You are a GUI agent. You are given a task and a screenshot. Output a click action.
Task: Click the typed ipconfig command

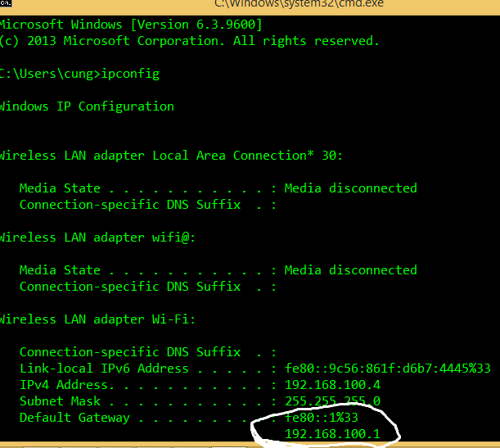[x=130, y=74]
